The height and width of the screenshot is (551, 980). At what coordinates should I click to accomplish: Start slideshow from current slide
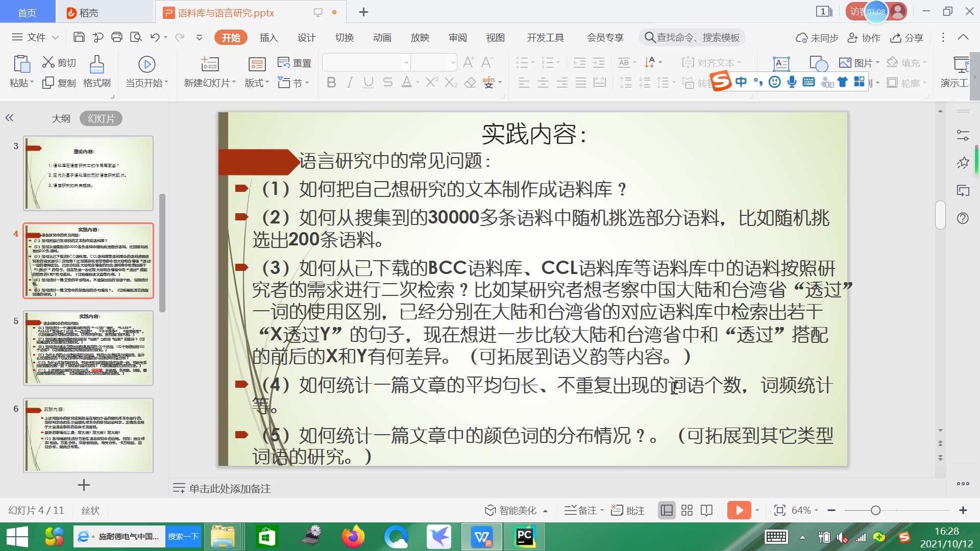(x=146, y=71)
